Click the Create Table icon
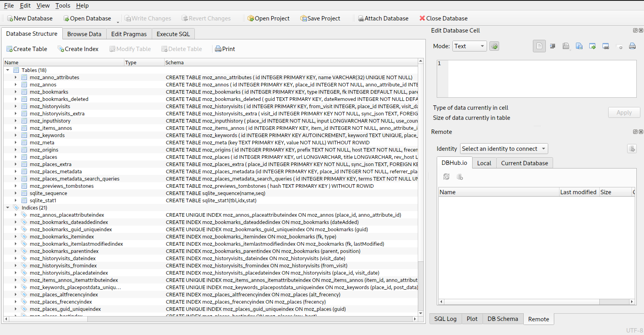The height and width of the screenshot is (335, 644). [9, 49]
